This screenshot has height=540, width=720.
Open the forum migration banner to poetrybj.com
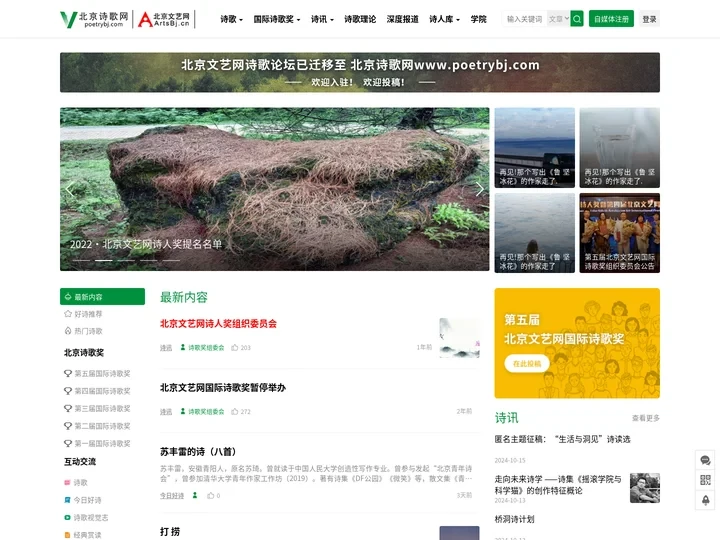tap(360, 73)
